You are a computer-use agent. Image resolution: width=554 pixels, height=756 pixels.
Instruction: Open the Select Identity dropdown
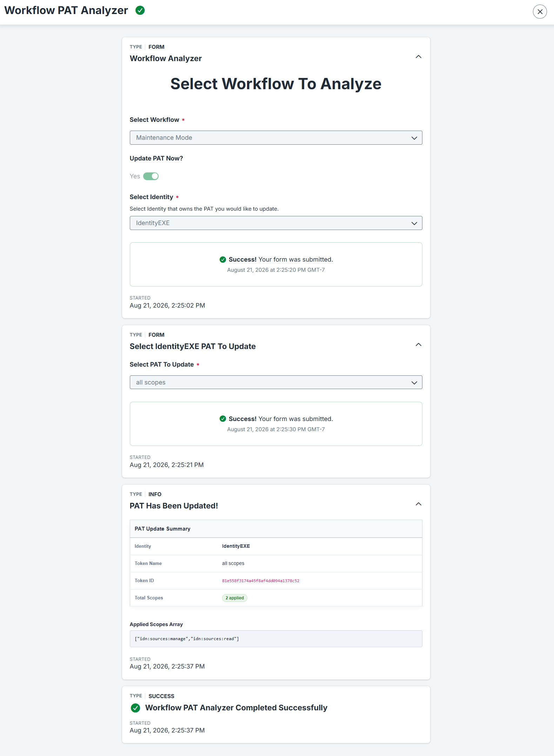click(276, 223)
